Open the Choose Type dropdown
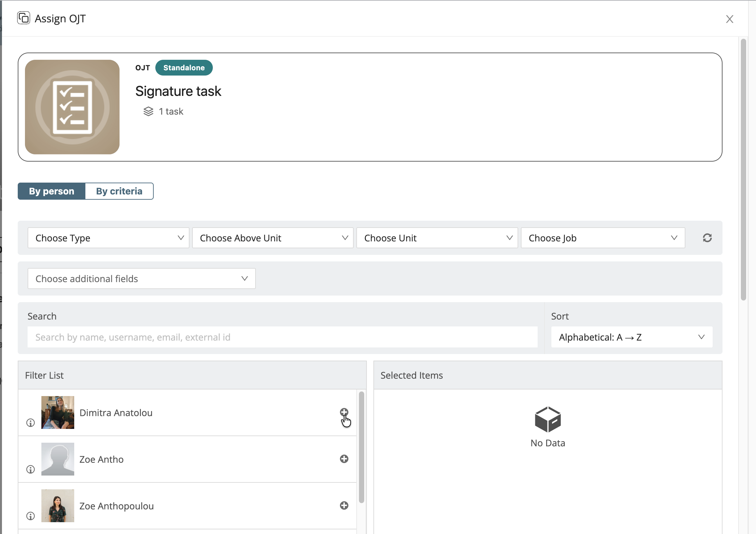 tap(108, 238)
